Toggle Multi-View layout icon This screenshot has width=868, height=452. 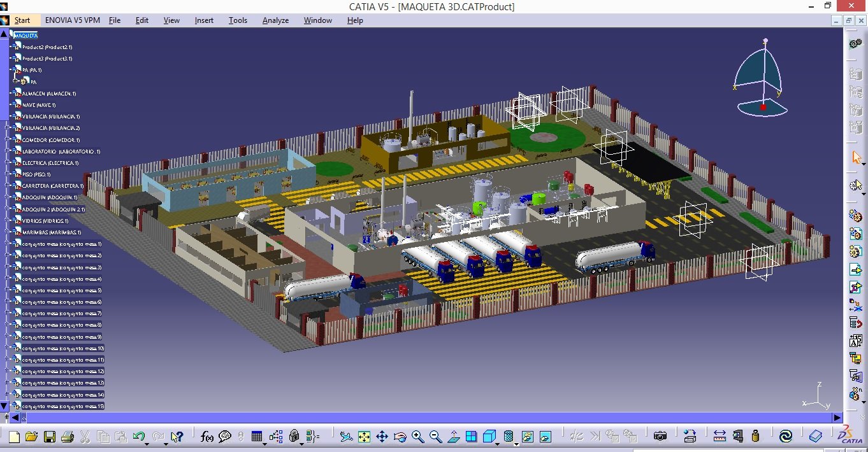[x=471, y=437]
